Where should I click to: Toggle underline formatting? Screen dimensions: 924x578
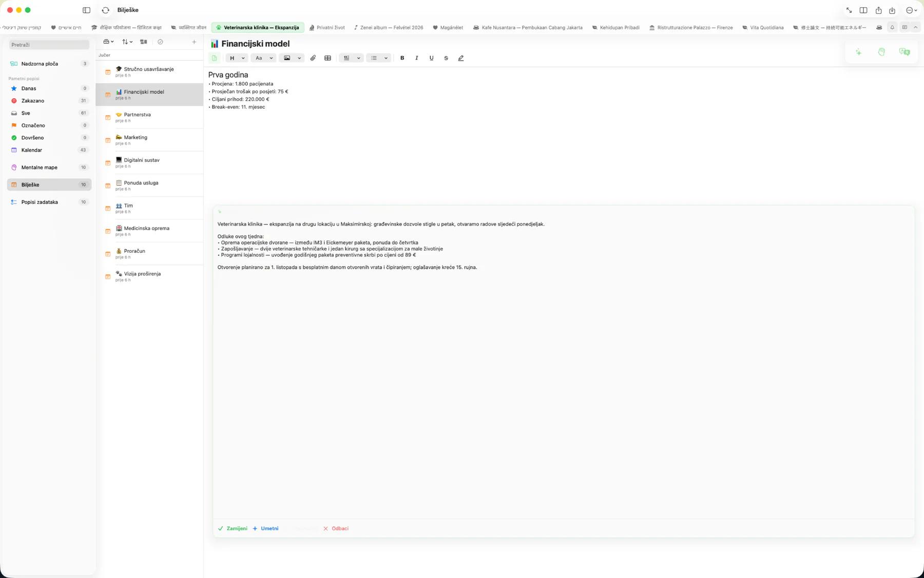[x=431, y=58]
